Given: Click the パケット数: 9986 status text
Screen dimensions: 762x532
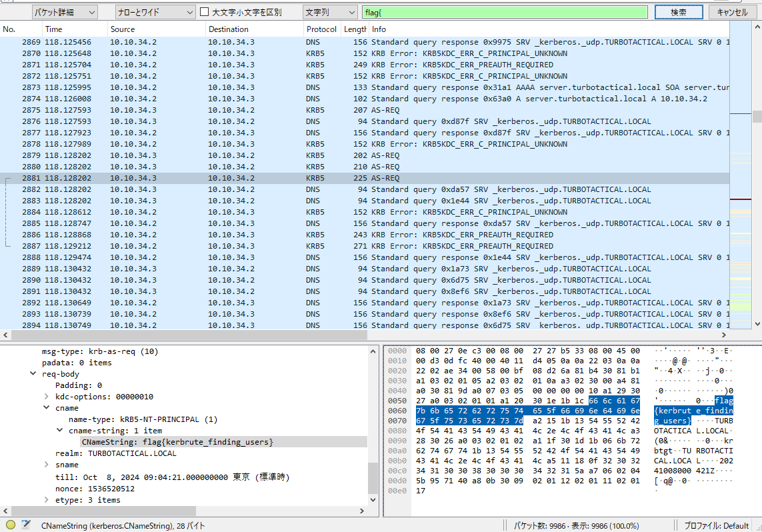Looking at the screenshot, I should [x=576, y=526].
